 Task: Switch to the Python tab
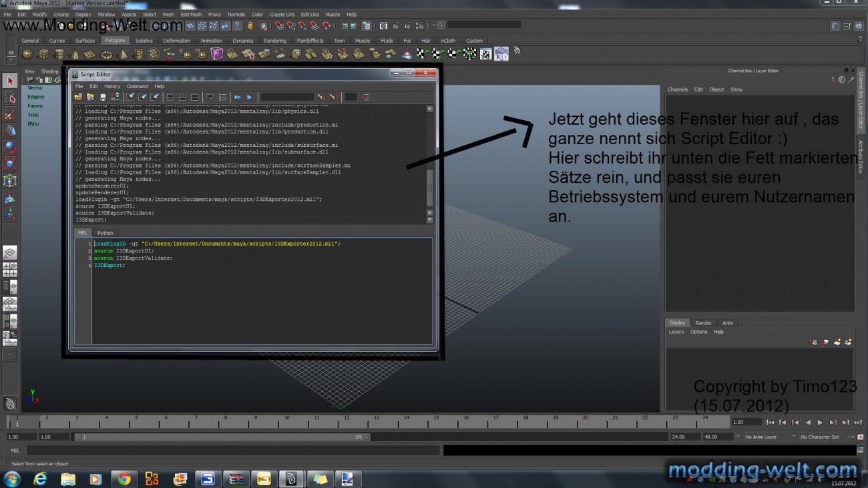point(105,233)
